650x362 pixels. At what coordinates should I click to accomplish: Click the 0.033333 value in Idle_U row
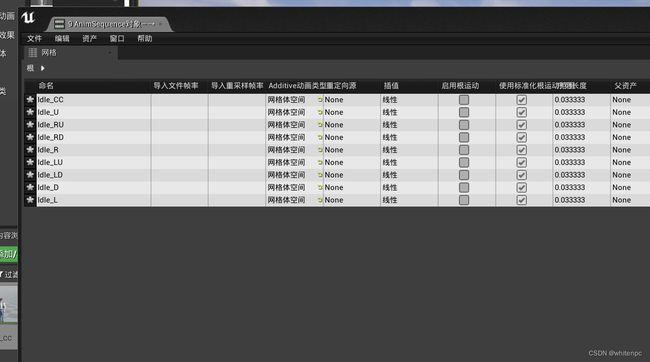tap(570, 112)
